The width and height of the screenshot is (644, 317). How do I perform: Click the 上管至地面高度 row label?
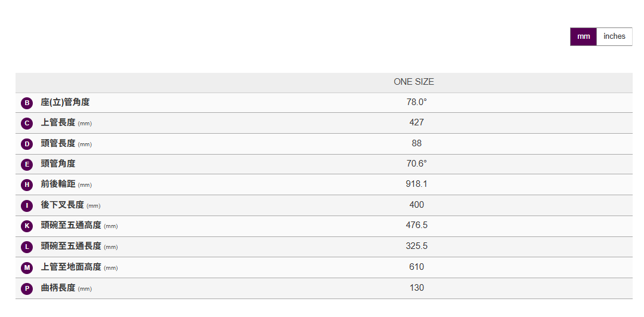[x=71, y=267]
